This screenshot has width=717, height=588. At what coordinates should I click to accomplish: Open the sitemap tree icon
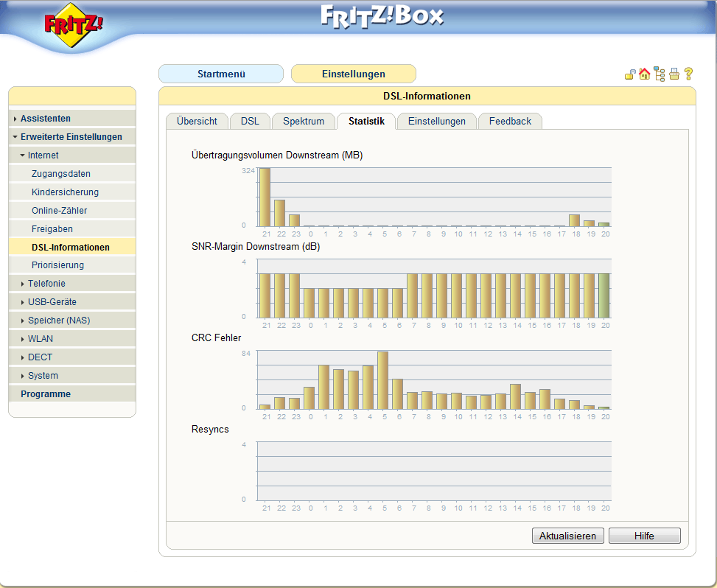pos(659,74)
